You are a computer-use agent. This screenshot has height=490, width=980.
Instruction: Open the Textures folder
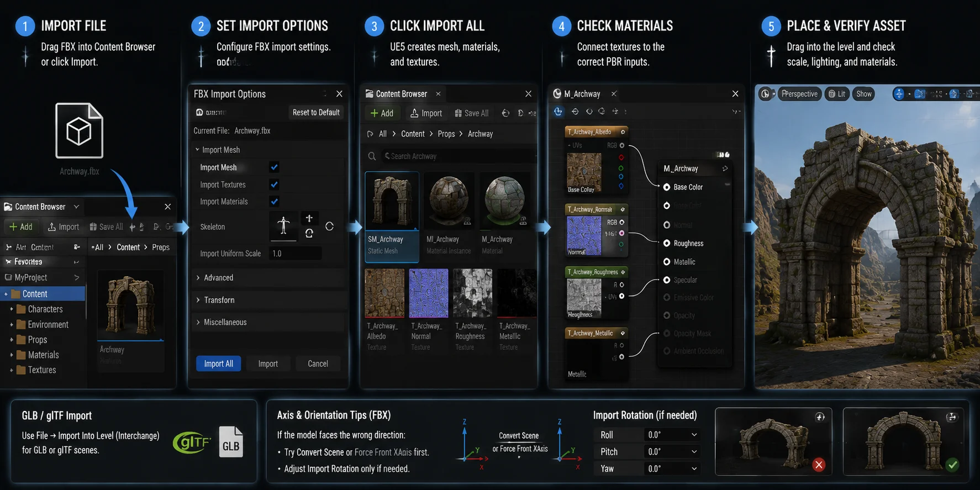pos(36,370)
